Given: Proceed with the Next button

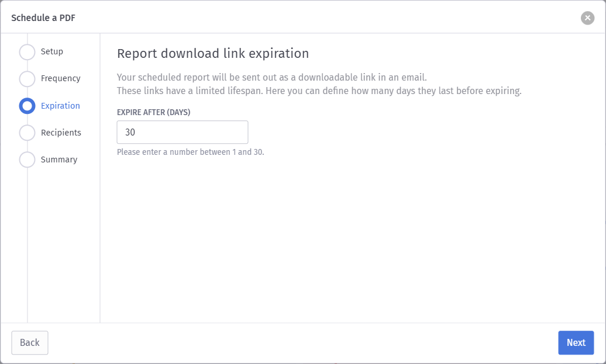Looking at the screenshot, I should pyautogui.click(x=576, y=342).
